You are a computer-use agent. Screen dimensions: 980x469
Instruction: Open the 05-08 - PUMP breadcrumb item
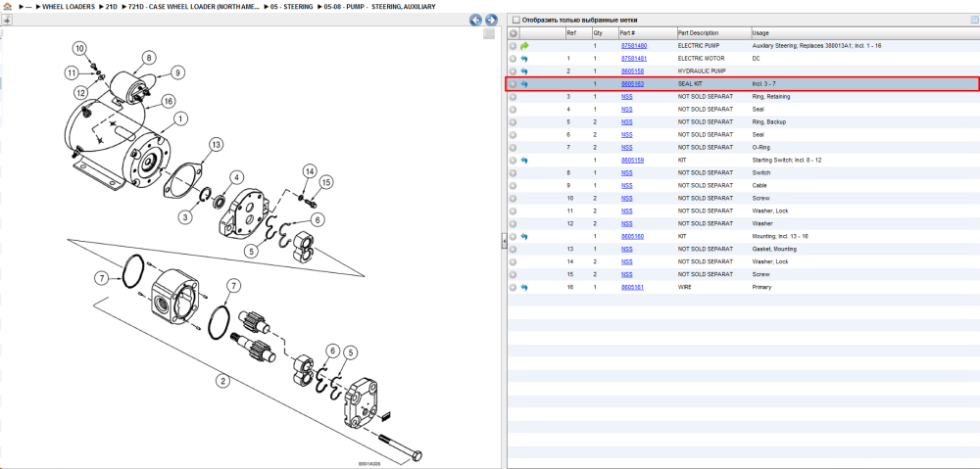[379, 6]
